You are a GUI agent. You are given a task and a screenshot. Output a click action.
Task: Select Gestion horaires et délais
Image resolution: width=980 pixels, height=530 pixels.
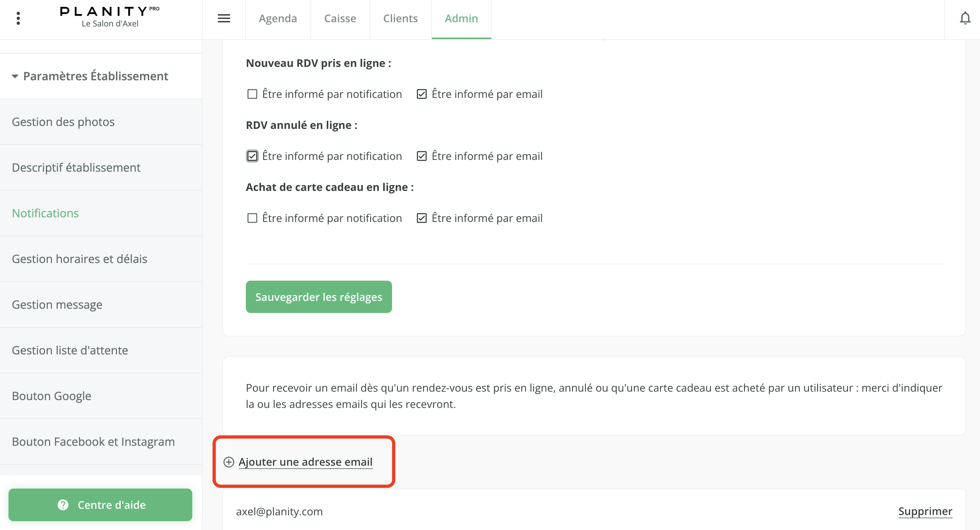[80, 259]
